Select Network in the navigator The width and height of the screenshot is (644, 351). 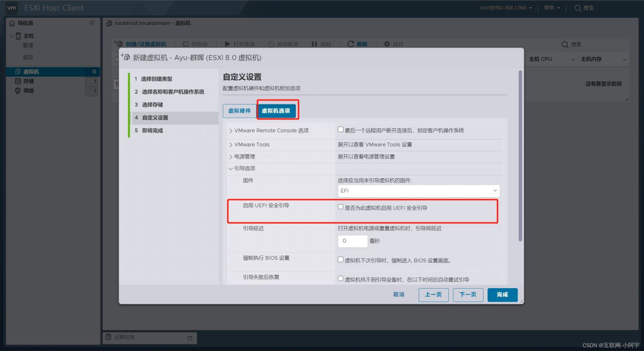click(x=29, y=91)
